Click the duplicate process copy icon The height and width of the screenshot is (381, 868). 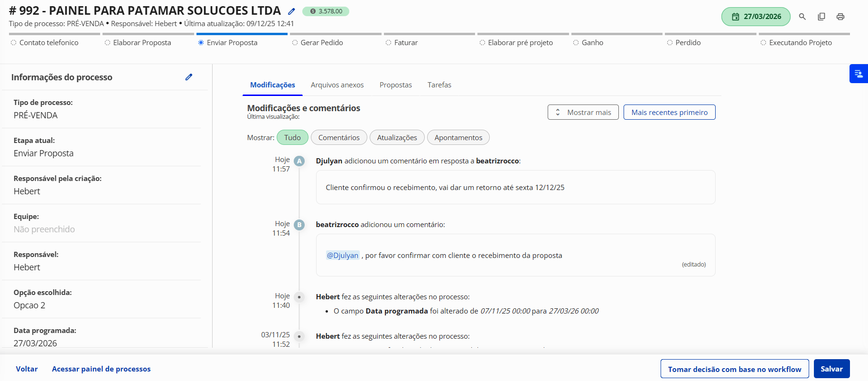(821, 17)
